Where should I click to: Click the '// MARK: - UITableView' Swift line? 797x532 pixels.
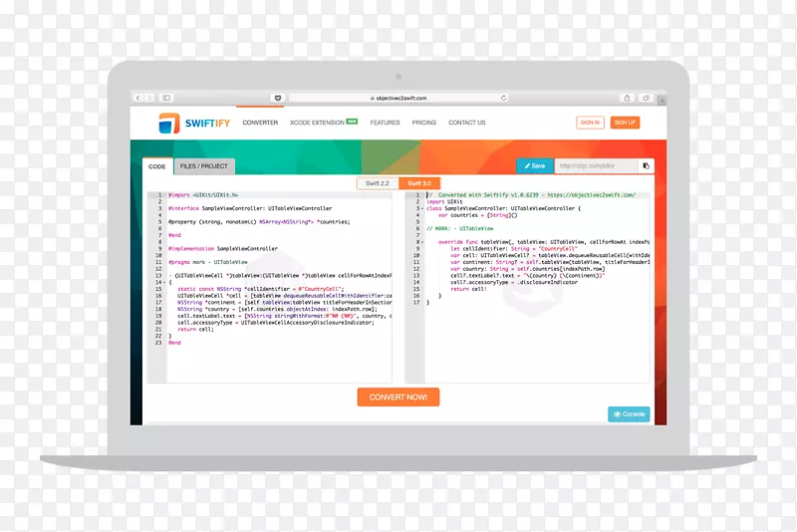(x=459, y=229)
